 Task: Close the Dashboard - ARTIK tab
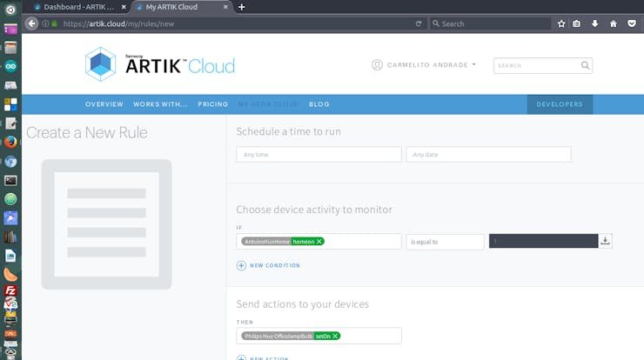124,7
